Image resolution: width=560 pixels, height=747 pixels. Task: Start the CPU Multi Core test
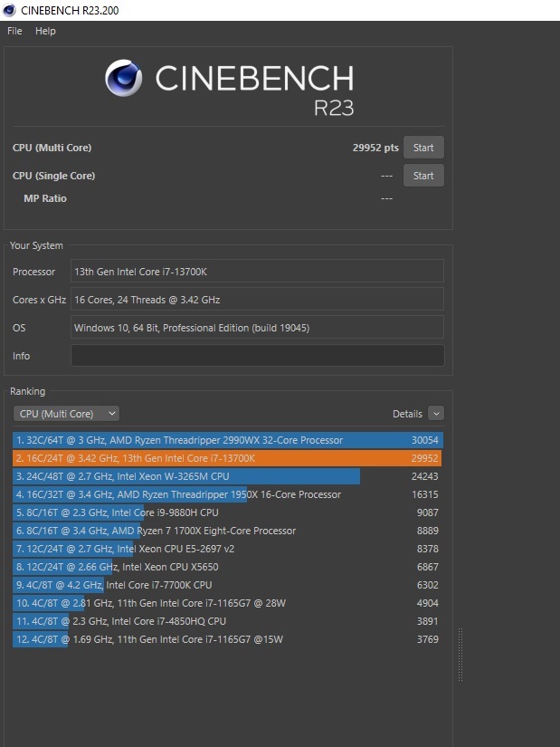point(423,148)
